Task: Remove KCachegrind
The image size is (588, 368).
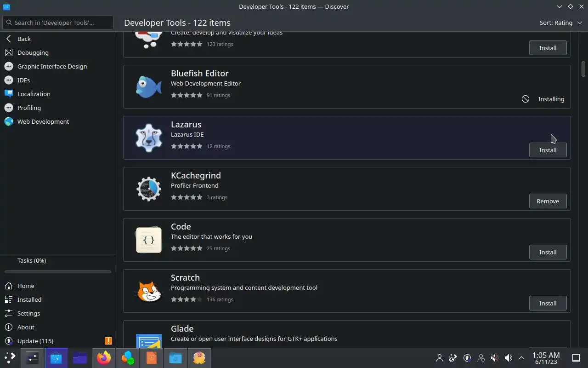Action: point(548,201)
